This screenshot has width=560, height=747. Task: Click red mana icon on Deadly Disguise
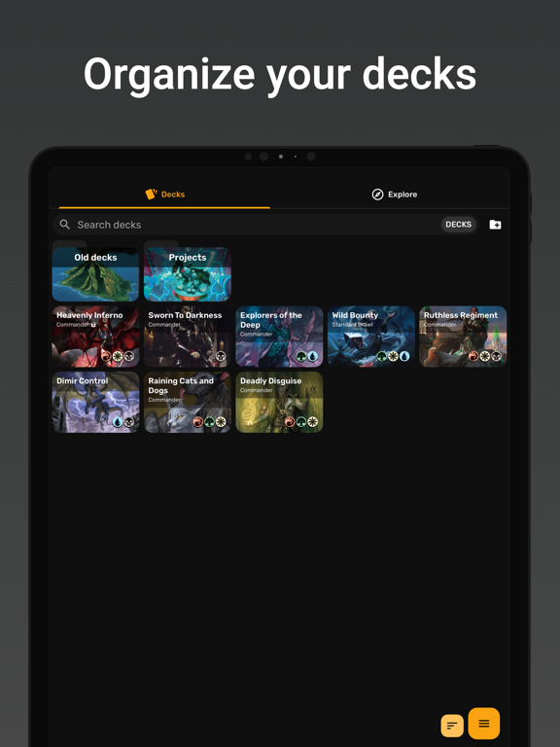(290, 422)
